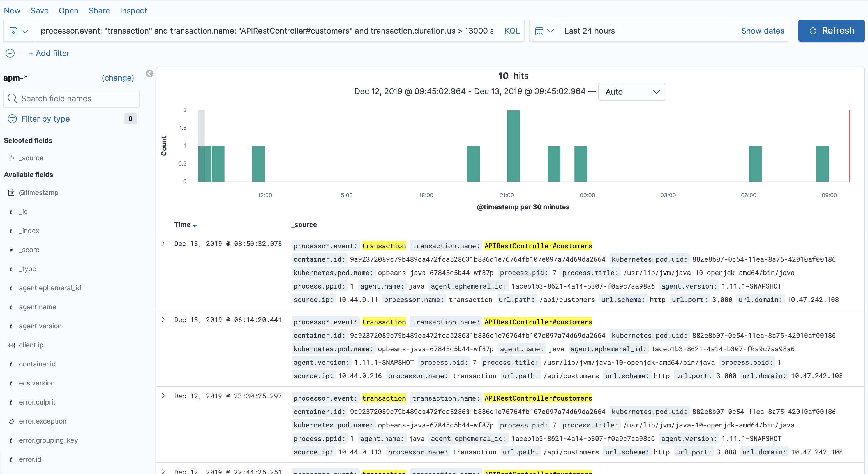Open the date picker calendar icon
The image size is (868, 474).
point(540,31)
